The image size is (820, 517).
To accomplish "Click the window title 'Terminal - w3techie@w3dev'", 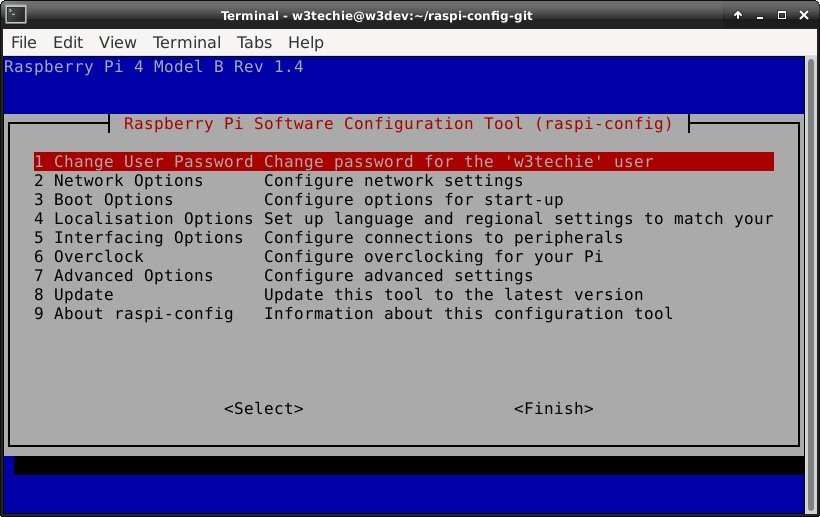I will coord(377,16).
